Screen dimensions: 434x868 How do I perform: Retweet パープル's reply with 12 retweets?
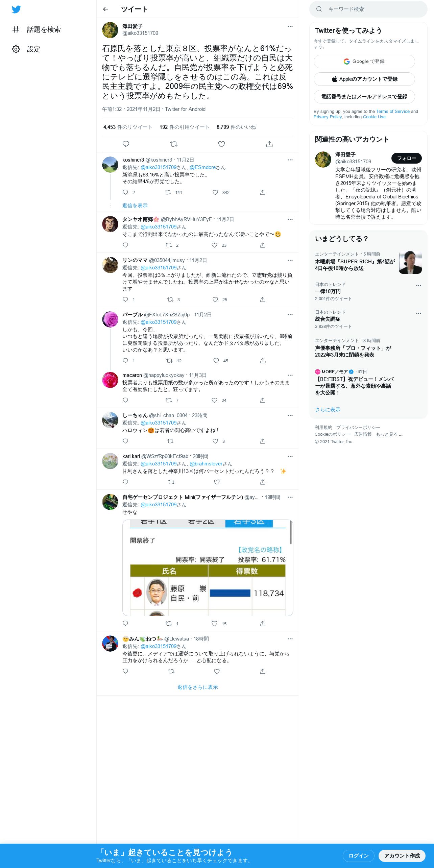(x=169, y=361)
